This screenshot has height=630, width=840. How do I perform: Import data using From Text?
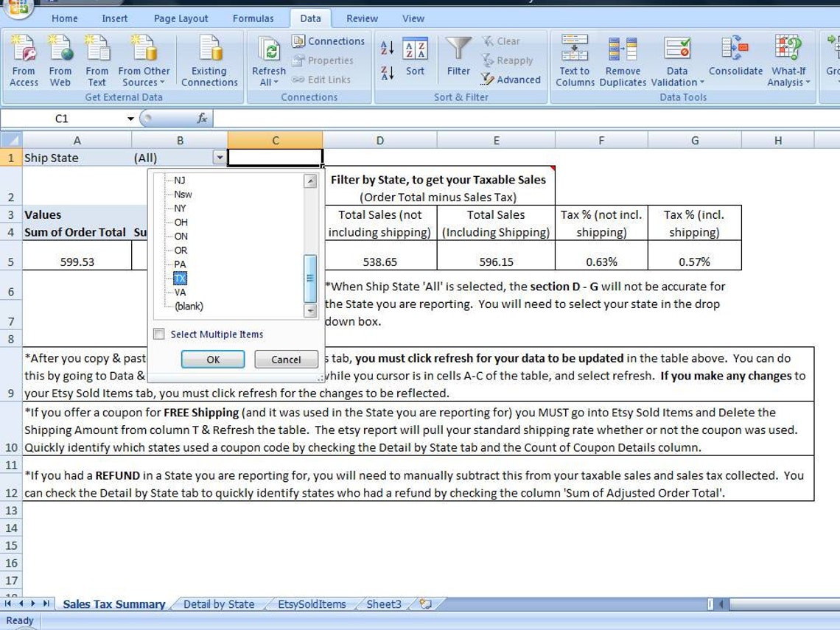pos(97,59)
